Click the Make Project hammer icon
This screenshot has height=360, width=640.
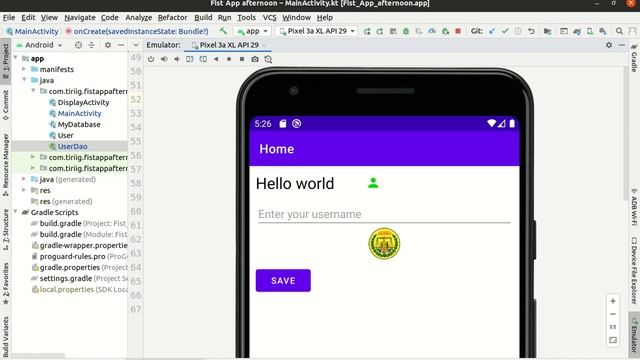point(223,31)
